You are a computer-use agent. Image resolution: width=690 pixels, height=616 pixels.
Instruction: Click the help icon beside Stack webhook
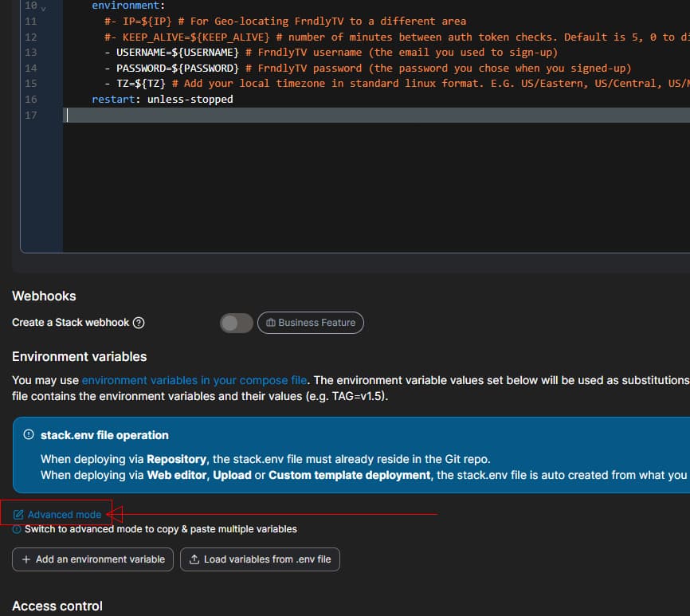click(x=139, y=323)
